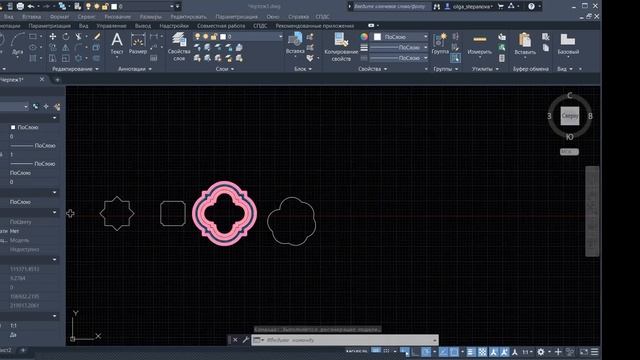The image size is (640, 360).
Task: Open the Базовый view tool
Action: click(568, 44)
